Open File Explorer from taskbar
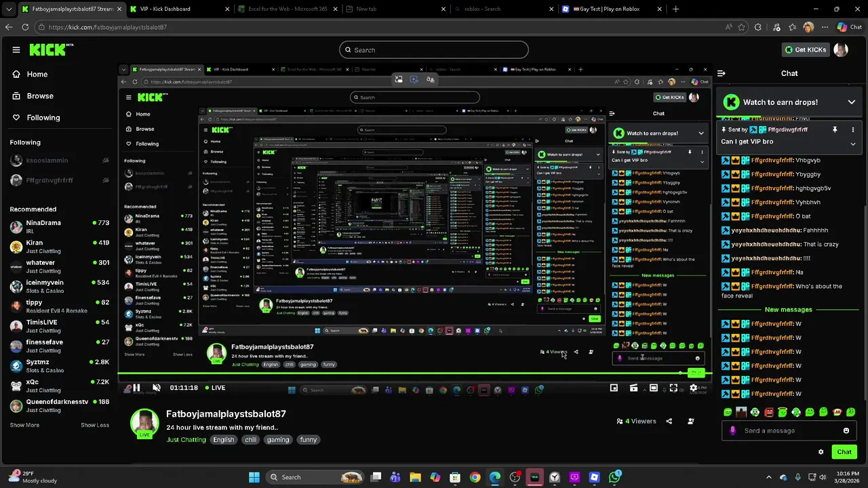This screenshot has height=488, width=868. 415,477
